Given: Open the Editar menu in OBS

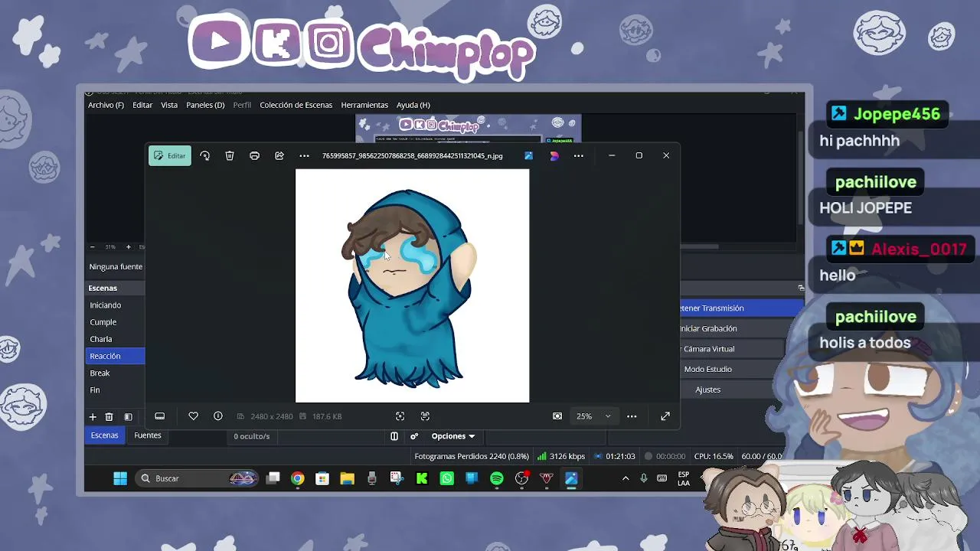Looking at the screenshot, I should (142, 105).
